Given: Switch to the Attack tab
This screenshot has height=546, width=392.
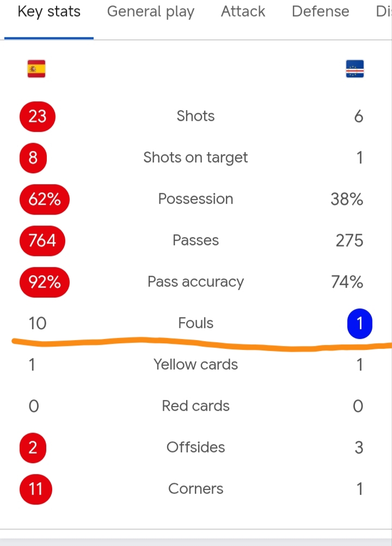Looking at the screenshot, I should click(243, 11).
